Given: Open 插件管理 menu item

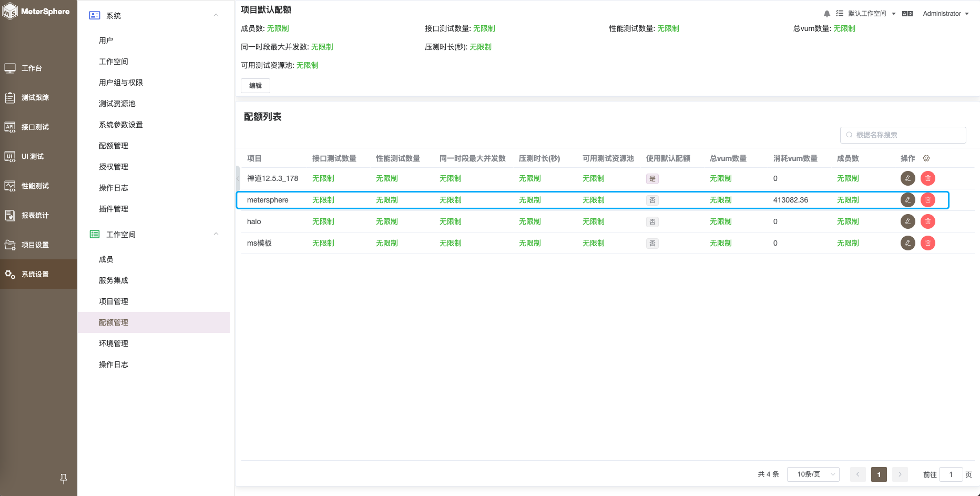Looking at the screenshot, I should pos(154,209).
